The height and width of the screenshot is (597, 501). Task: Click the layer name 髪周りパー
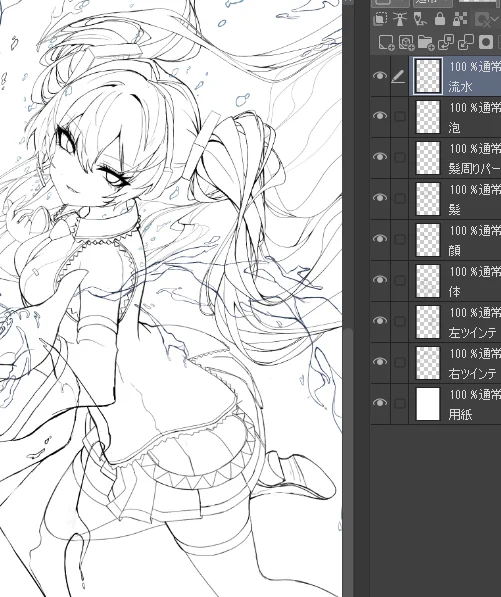pyautogui.click(x=474, y=169)
